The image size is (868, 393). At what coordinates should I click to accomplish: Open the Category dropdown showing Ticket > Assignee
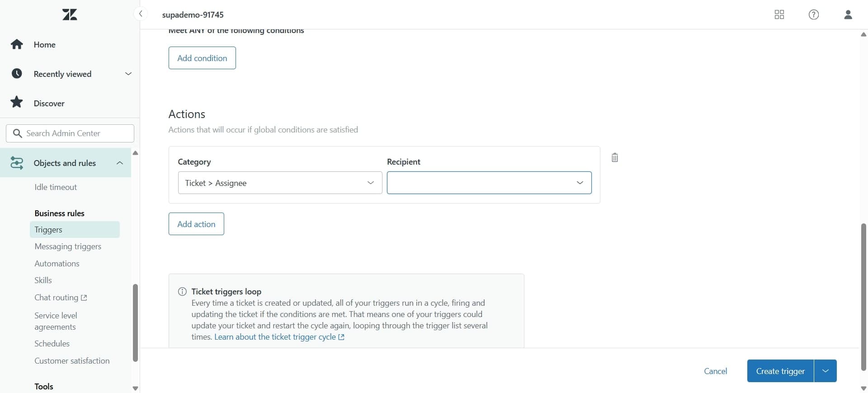point(279,183)
